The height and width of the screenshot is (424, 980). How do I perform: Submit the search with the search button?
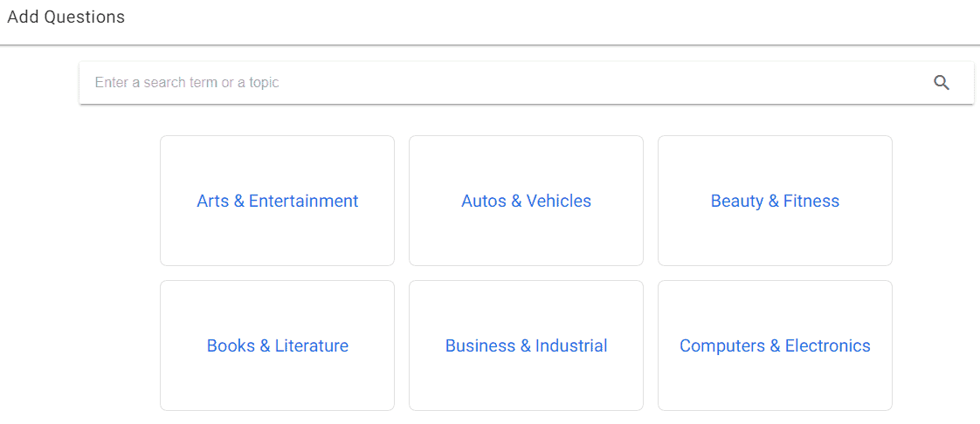(x=942, y=82)
